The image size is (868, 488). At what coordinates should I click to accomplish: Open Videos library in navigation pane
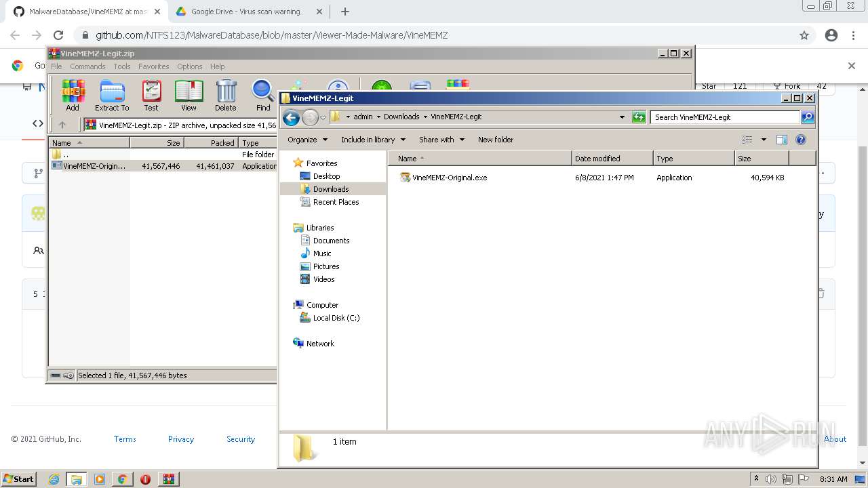point(323,279)
